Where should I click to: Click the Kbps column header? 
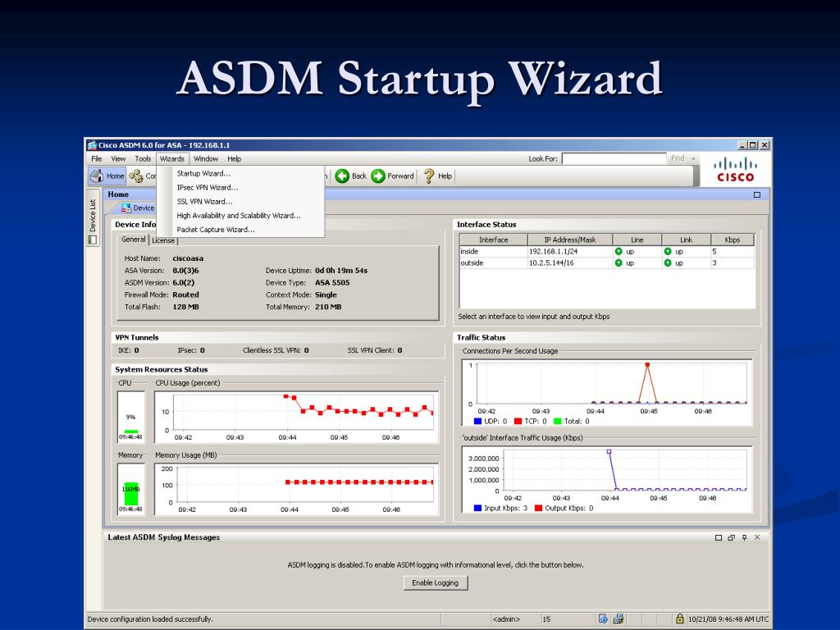tap(733, 240)
